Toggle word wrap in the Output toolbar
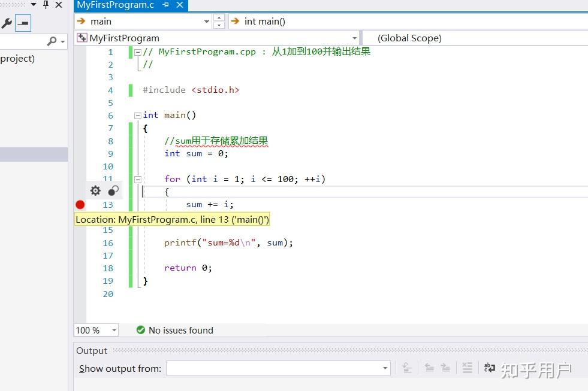 pyautogui.click(x=489, y=368)
